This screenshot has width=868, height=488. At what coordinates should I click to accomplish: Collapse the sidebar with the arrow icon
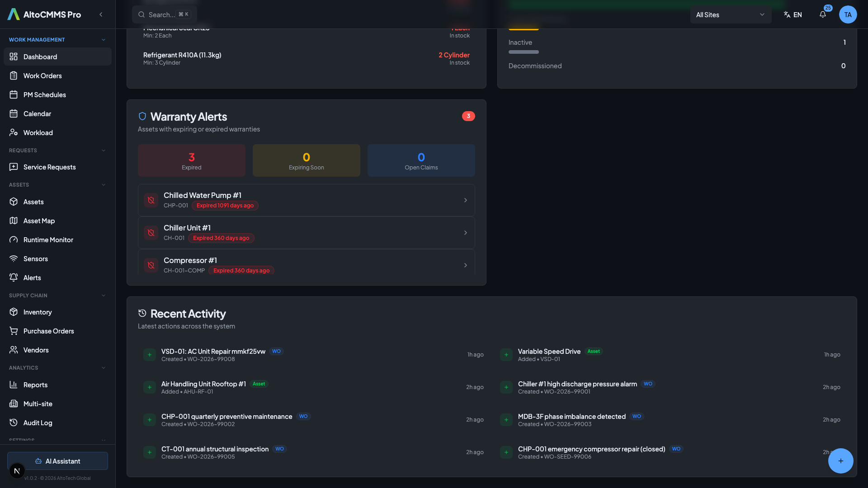[101, 14]
